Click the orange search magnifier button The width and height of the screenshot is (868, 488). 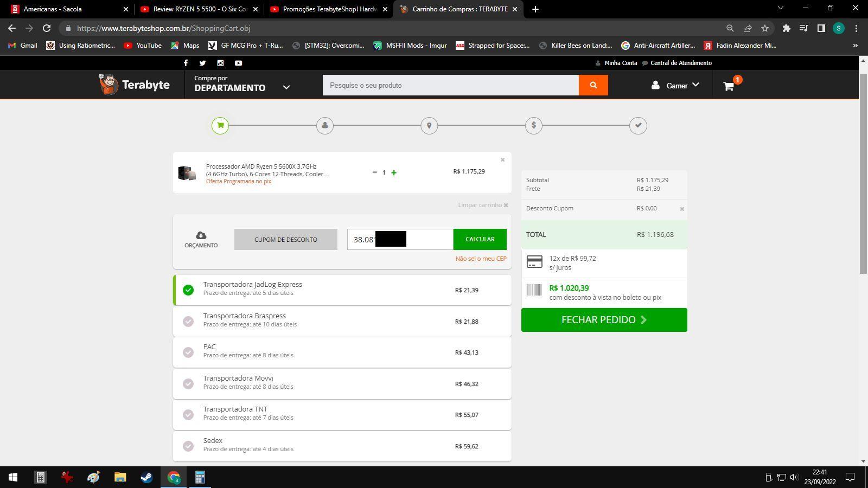[x=593, y=85]
